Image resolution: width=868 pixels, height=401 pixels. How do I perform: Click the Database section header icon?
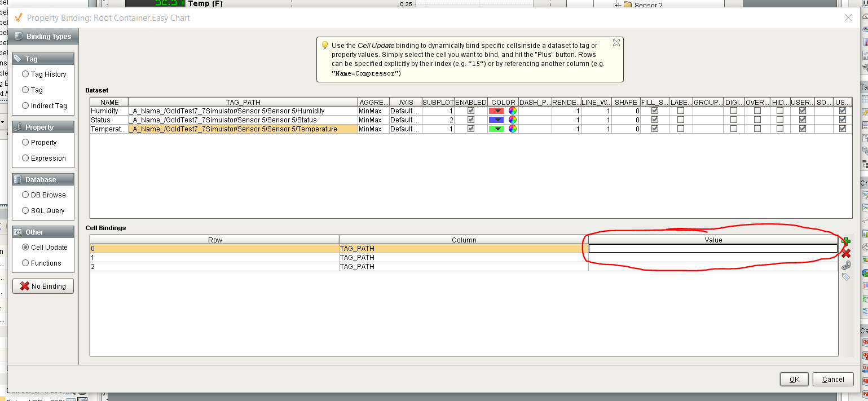[x=18, y=179]
